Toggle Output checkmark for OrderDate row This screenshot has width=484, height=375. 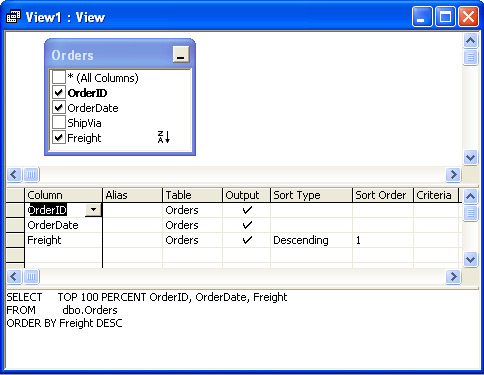tap(247, 225)
